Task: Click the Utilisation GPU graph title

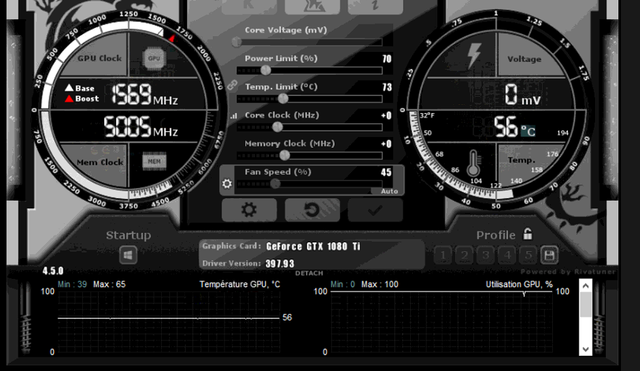Action: [x=519, y=284]
